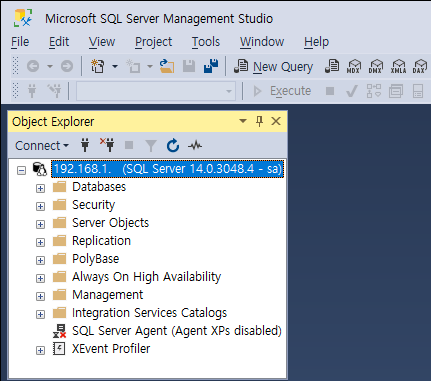The height and width of the screenshot is (381, 431).
Task: Expand the Integration Services Catalogs folder
Action: tap(40, 314)
